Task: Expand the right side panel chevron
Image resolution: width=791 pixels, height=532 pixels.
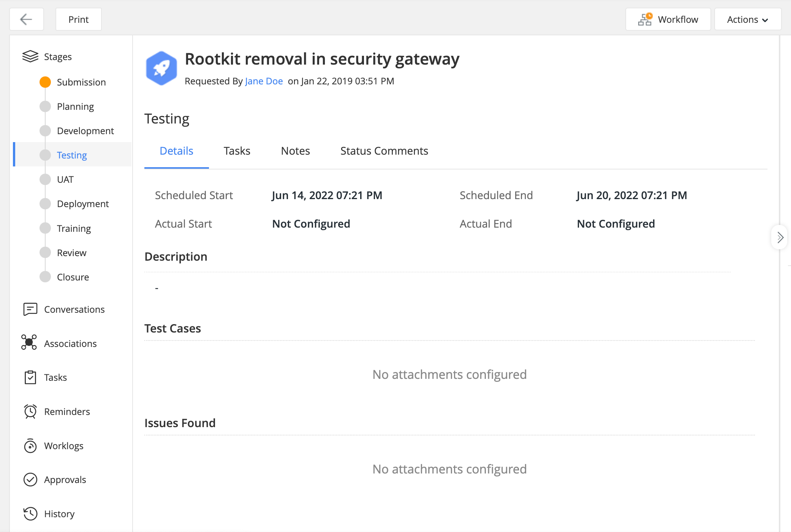Action: (780, 237)
